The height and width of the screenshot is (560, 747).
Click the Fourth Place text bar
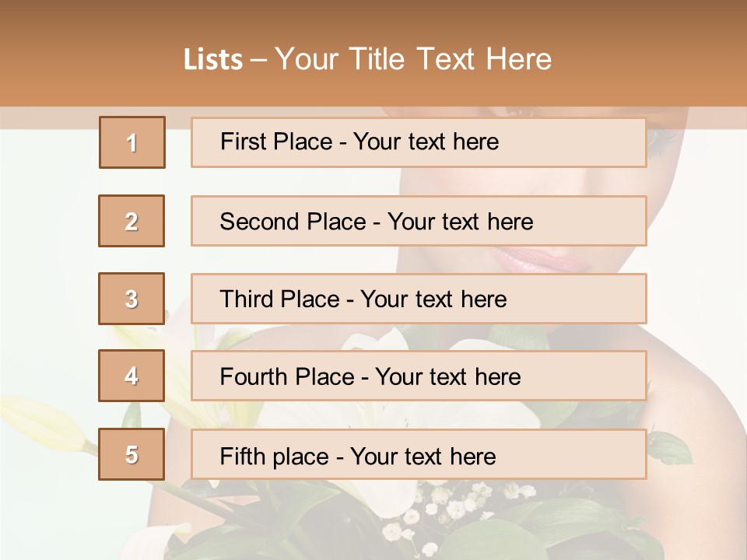coord(419,376)
